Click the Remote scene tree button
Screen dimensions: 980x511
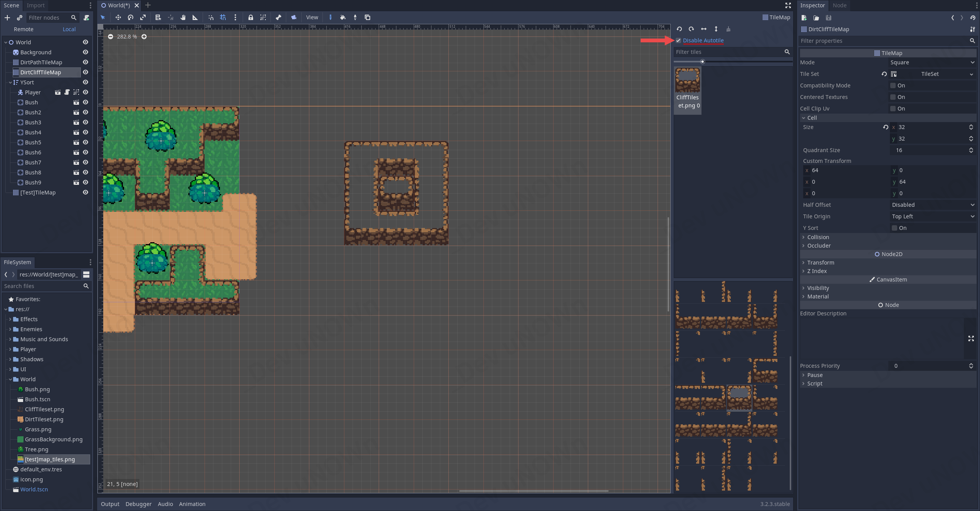[23, 29]
